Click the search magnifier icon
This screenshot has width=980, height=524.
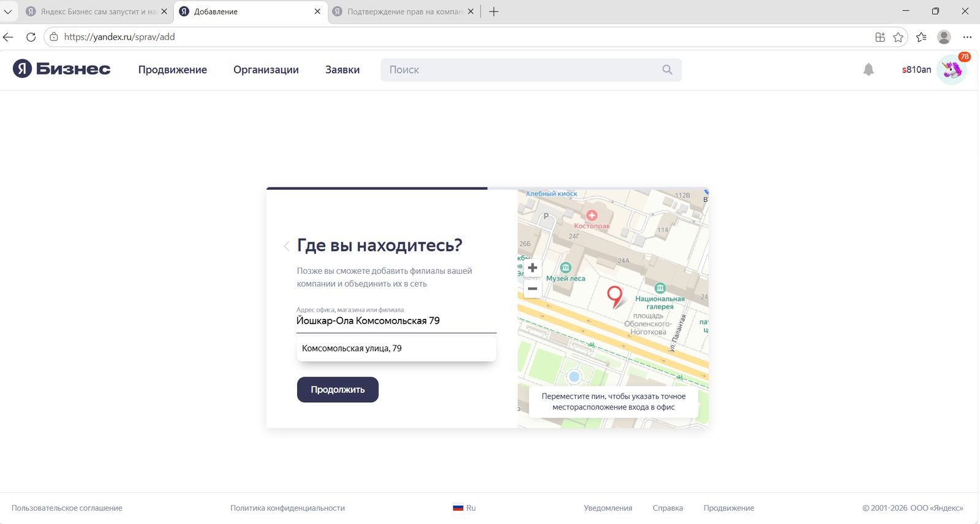pos(667,70)
